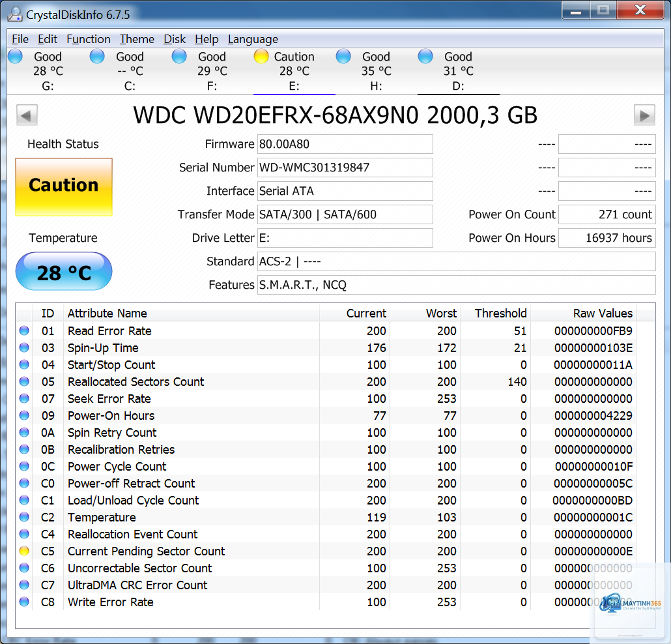The image size is (671, 644).
Task: Open the File menu
Action: point(20,39)
